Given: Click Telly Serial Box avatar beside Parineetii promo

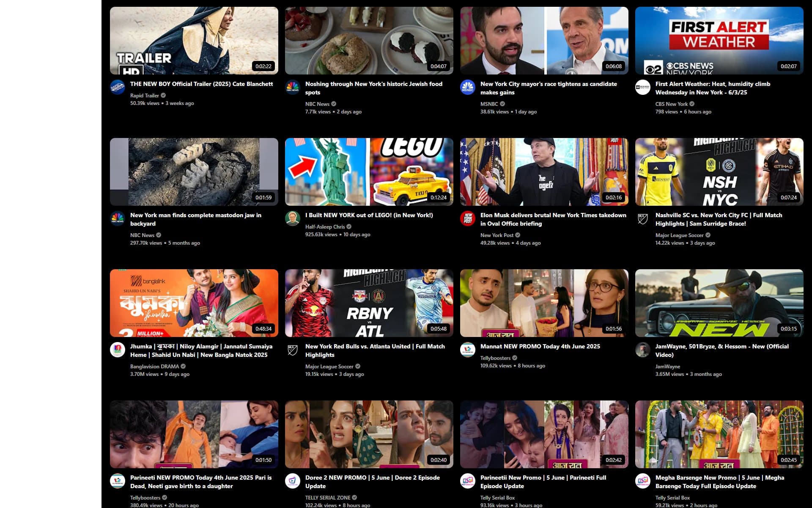Looking at the screenshot, I should tap(468, 481).
